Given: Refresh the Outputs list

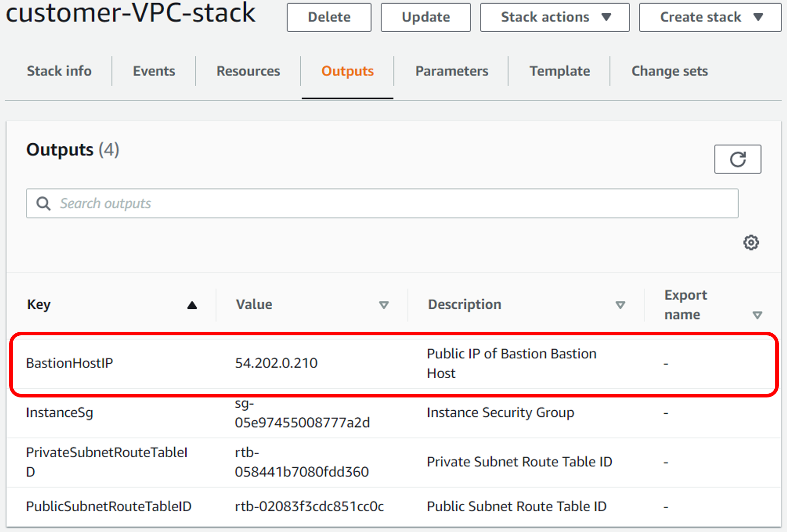Looking at the screenshot, I should pyautogui.click(x=738, y=159).
